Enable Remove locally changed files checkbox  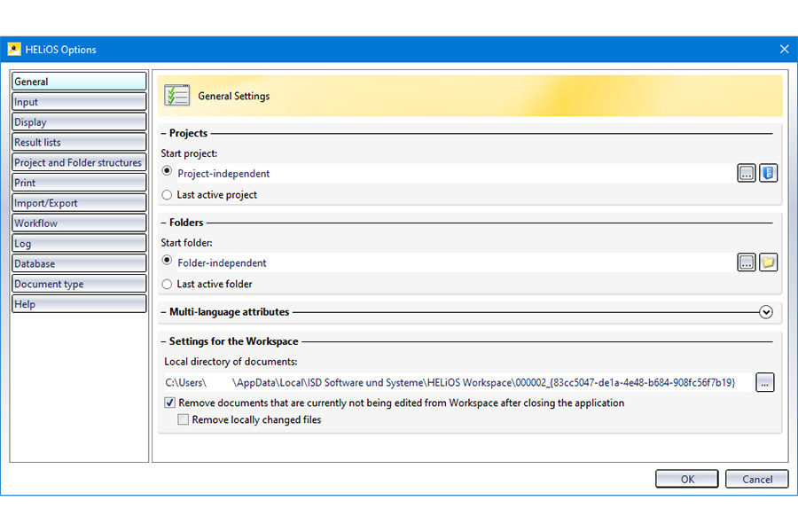click(184, 419)
